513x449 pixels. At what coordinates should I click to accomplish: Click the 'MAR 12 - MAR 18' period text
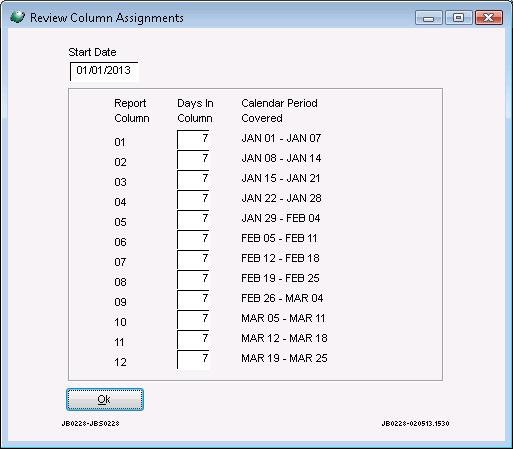click(x=284, y=338)
